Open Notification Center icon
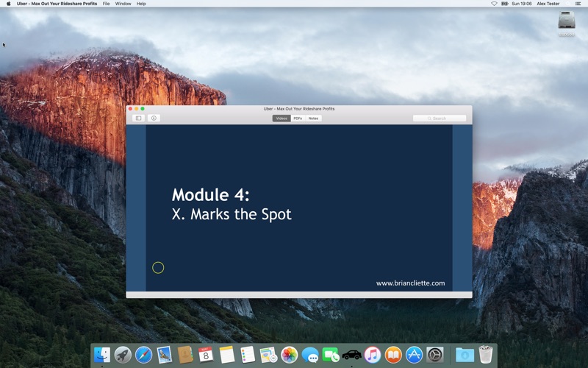Image resolution: width=588 pixels, height=368 pixels. (578, 4)
